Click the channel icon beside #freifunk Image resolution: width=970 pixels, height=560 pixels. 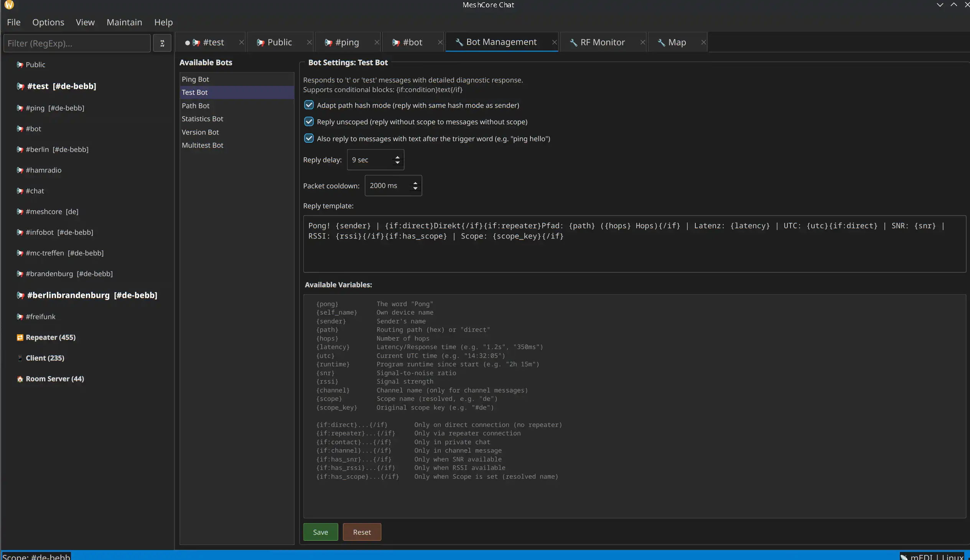click(x=20, y=316)
